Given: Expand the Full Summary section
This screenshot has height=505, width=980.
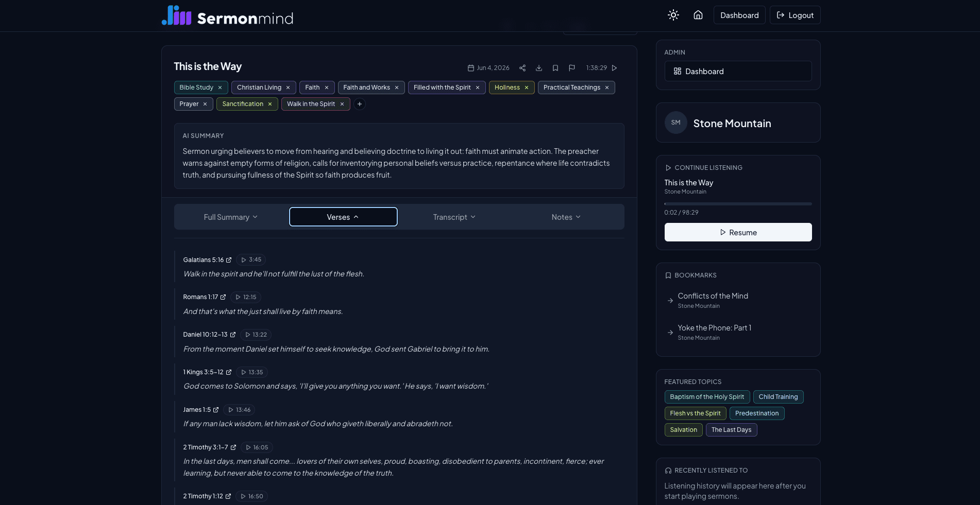Looking at the screenshot, I should pos(230,217).
